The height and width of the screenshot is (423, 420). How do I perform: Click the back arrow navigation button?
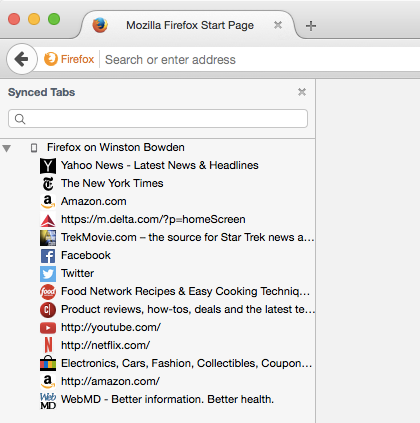coord(22,59)
